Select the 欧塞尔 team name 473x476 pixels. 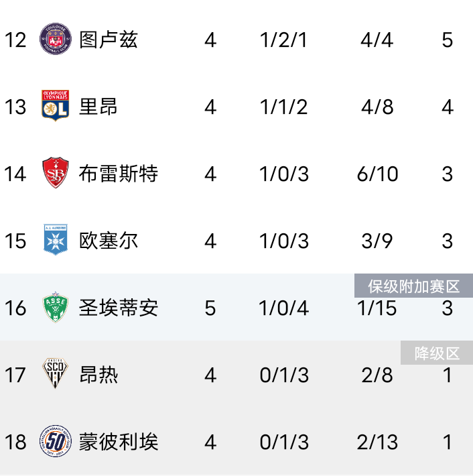109,241
